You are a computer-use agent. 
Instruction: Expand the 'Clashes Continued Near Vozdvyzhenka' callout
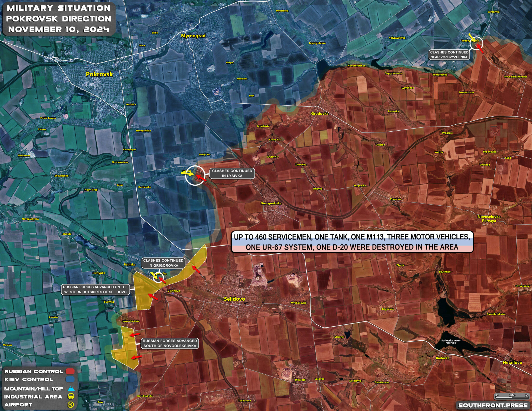(x=450, y=54)
